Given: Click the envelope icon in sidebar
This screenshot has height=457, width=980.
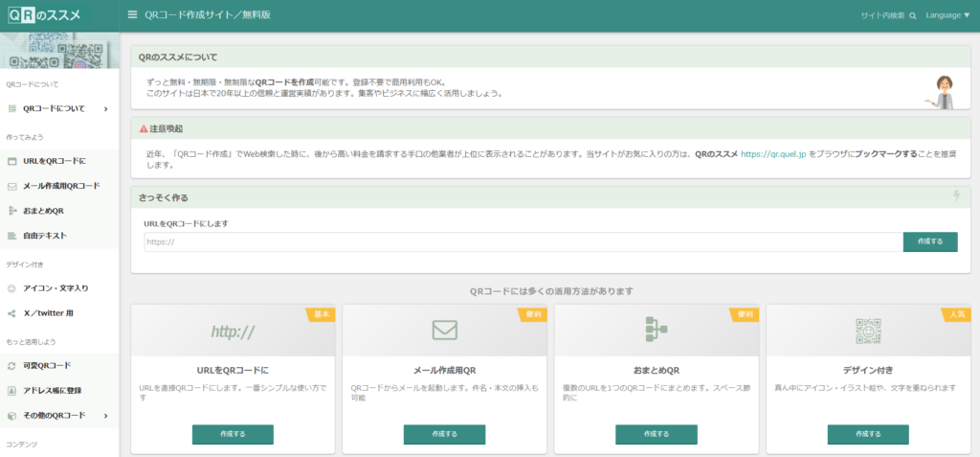Looking at the screenshot, I should click(x=11, y=187).
